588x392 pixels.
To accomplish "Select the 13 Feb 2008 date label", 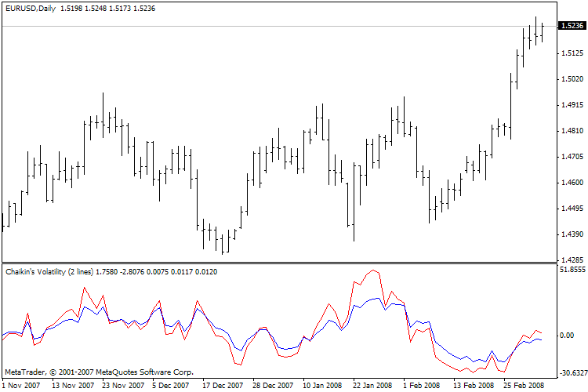I will tap(474, 385).
